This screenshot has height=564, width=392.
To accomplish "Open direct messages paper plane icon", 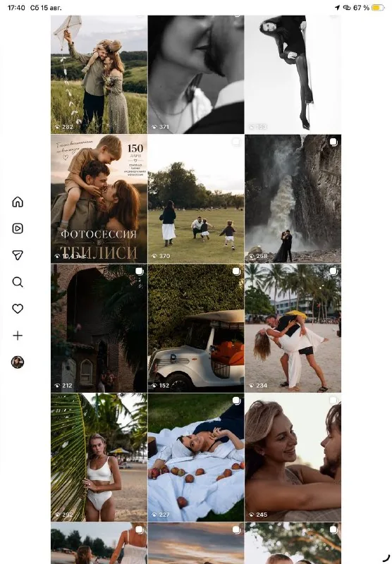I will point(18,255).
